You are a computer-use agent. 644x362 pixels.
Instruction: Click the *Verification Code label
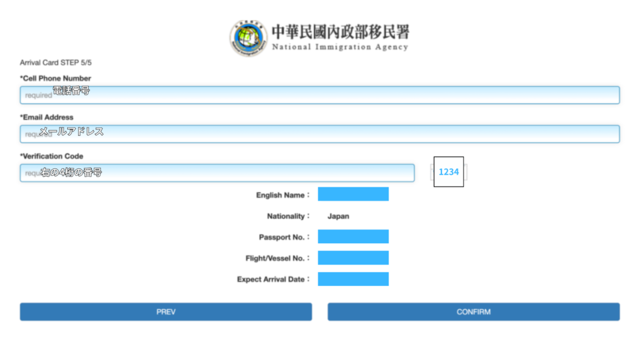pos(52,156)
